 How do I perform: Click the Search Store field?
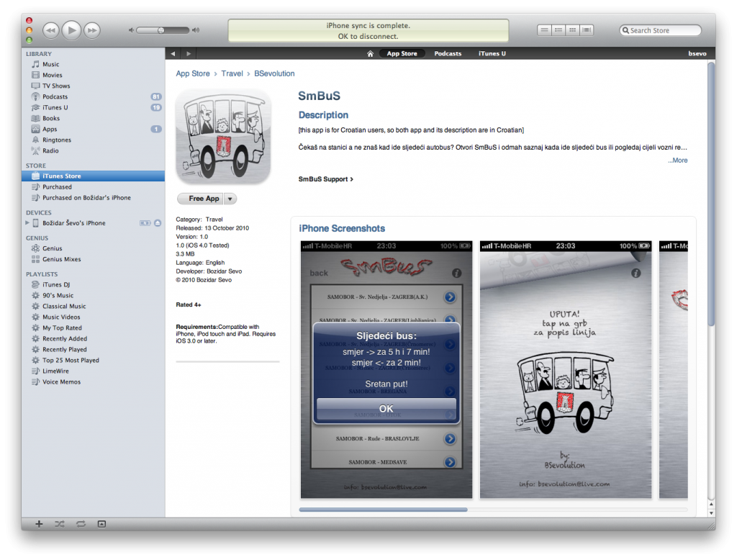click(x=660, y=30)
